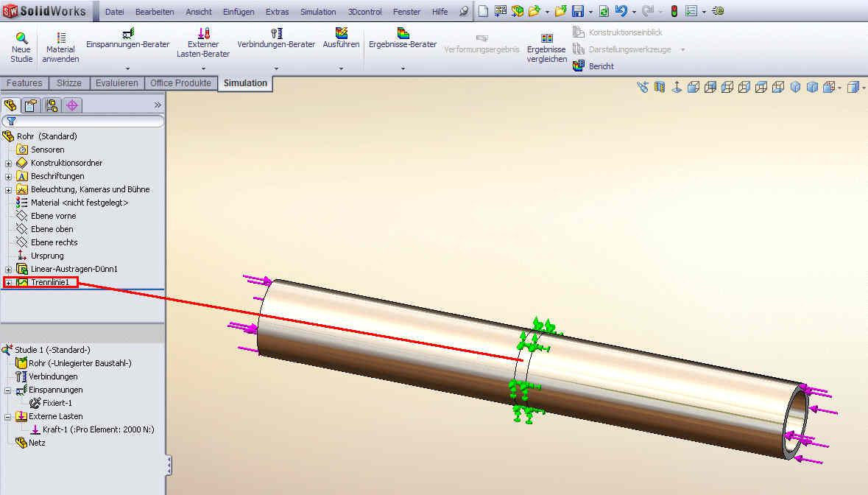
Task: Click the Normal To view icon
Action: coord(677,87)
